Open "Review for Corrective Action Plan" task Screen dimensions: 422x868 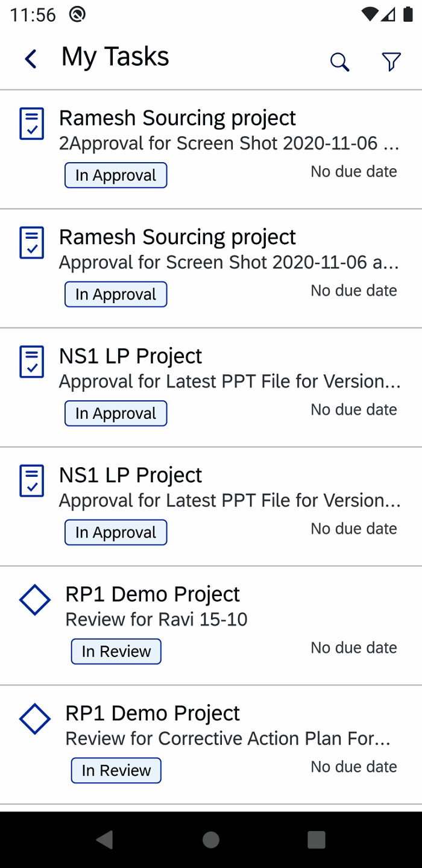[x=228, y=738]
